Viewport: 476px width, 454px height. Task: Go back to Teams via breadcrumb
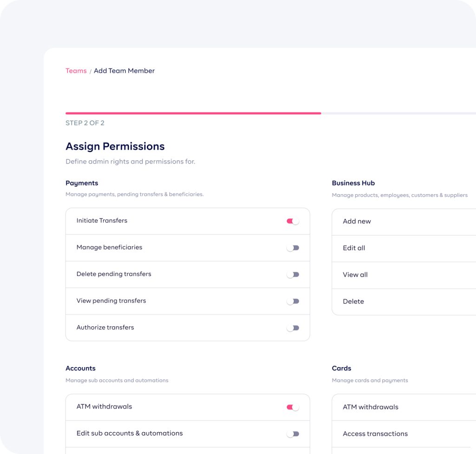[x=76, y=71]
